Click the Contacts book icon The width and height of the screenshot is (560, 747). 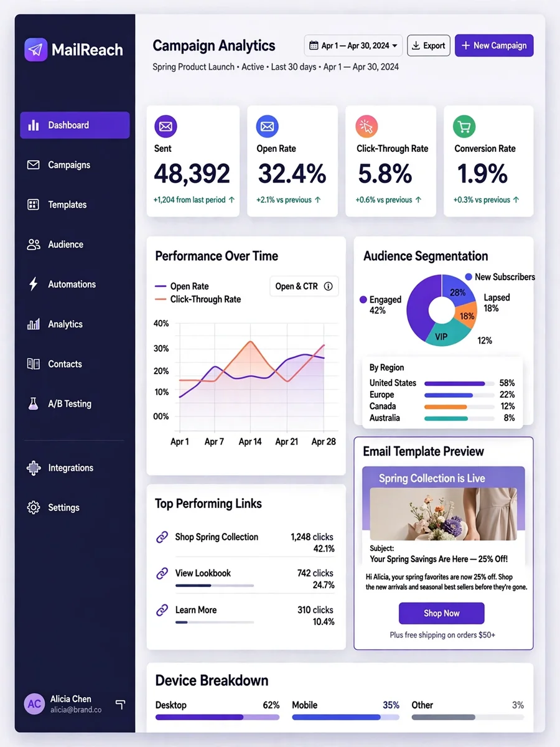pos(34,364)
